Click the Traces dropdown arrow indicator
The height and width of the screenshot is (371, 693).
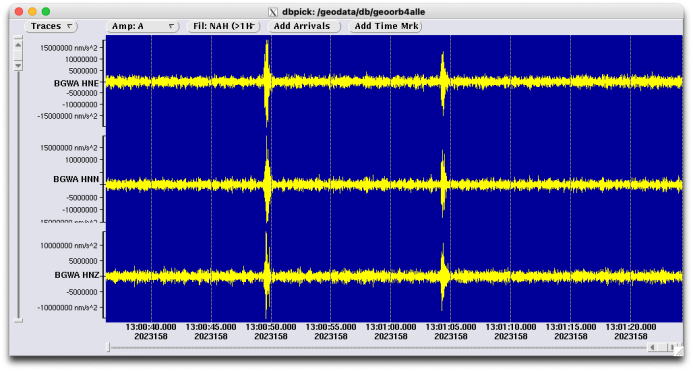[69, 26]
